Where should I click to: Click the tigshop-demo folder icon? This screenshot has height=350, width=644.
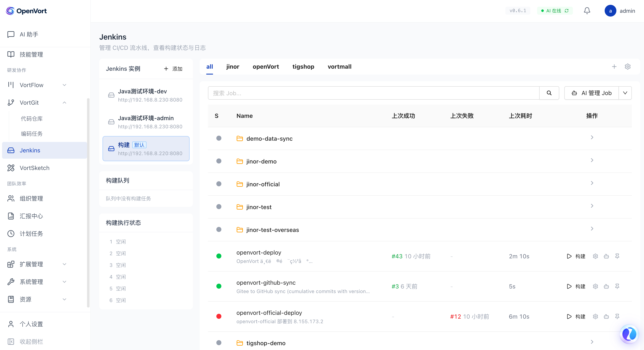click(240, 343)
